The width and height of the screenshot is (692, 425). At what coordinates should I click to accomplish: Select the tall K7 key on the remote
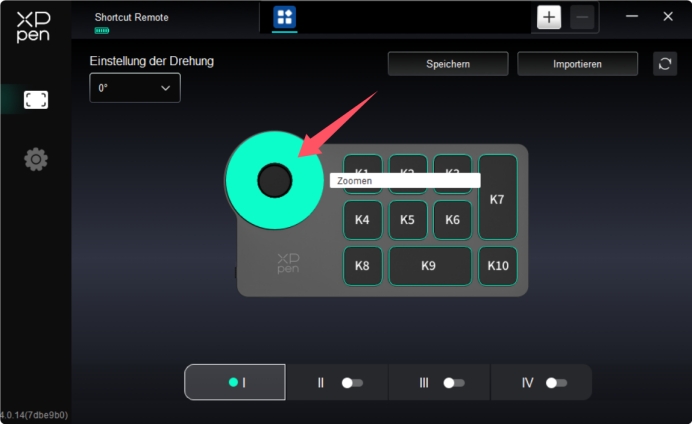(x=497, y=198)
